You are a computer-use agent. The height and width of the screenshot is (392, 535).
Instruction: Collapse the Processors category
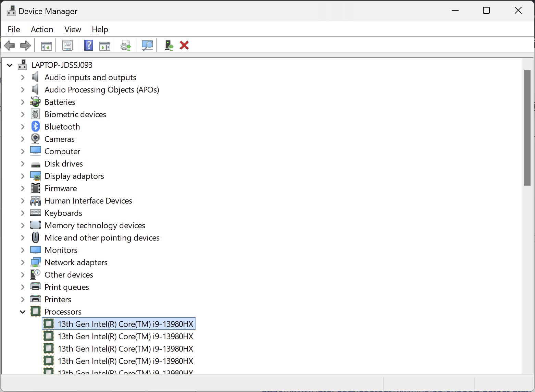[23, 312]
